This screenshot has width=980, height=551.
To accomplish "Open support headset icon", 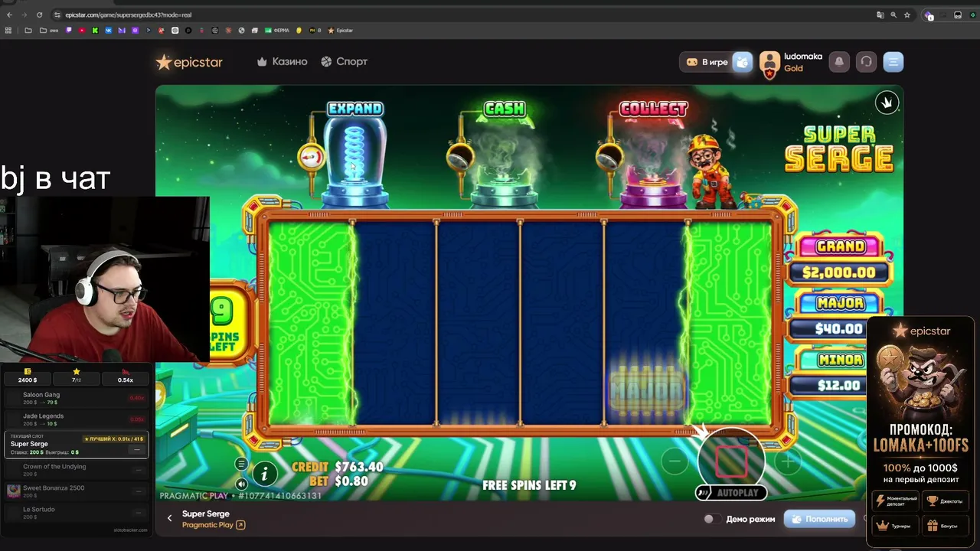I will coord(866,62).
